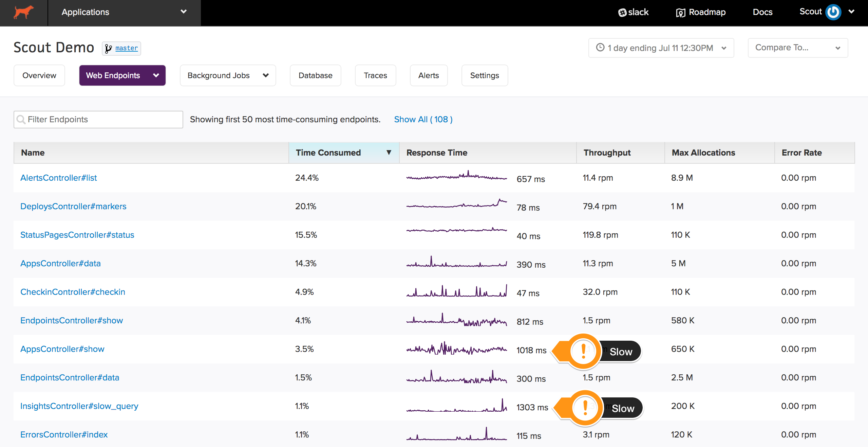Screen dimensions: 868x447
Task: Expand the Scout user menu chevron
Action: click(x=851, y=12)
